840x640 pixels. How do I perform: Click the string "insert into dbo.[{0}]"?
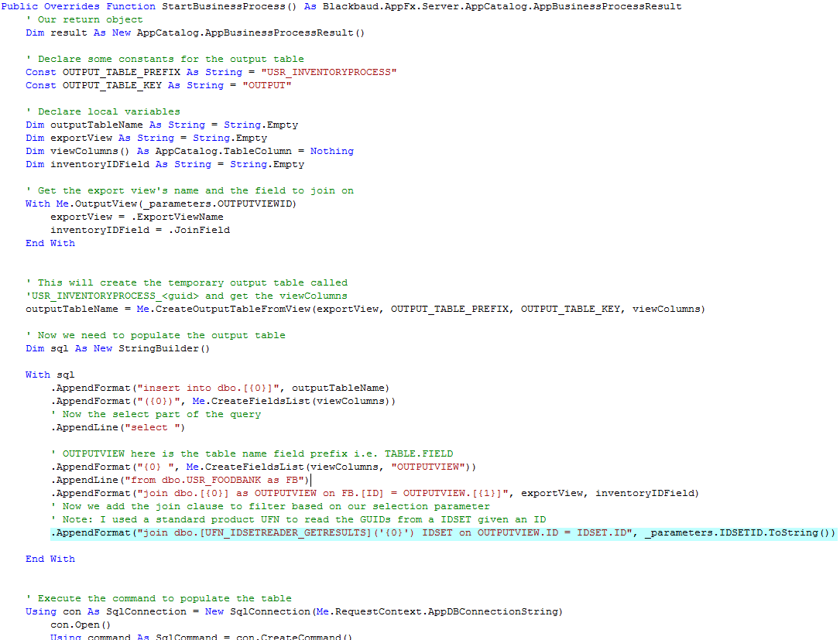point(208,388)
